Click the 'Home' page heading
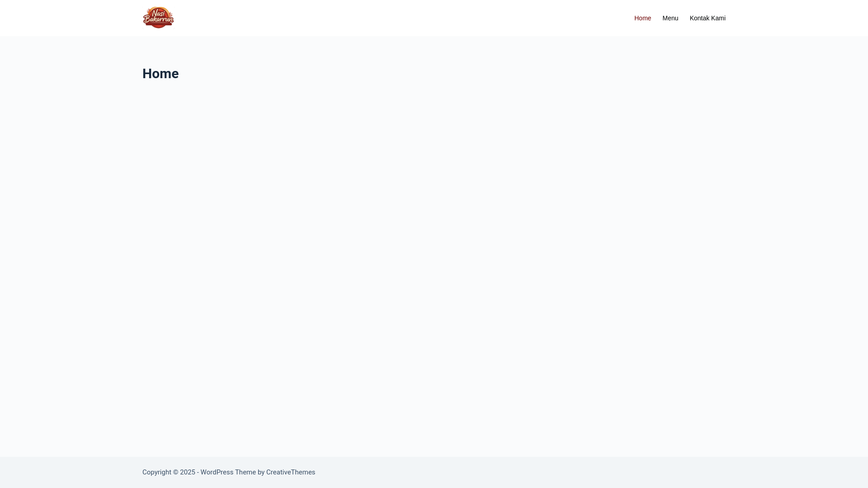The image size is (868, 488). tap(160, 74)
